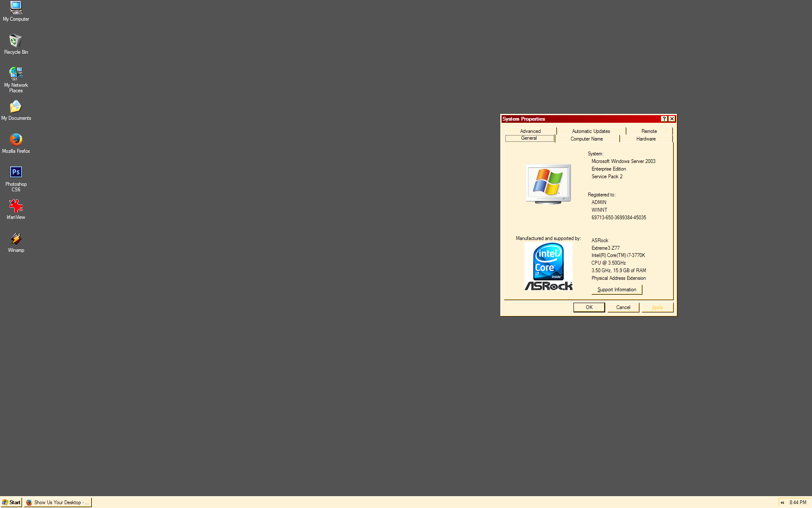Select the General tab
The width and height of the screenshot is (812, 508).
(529, 138)
